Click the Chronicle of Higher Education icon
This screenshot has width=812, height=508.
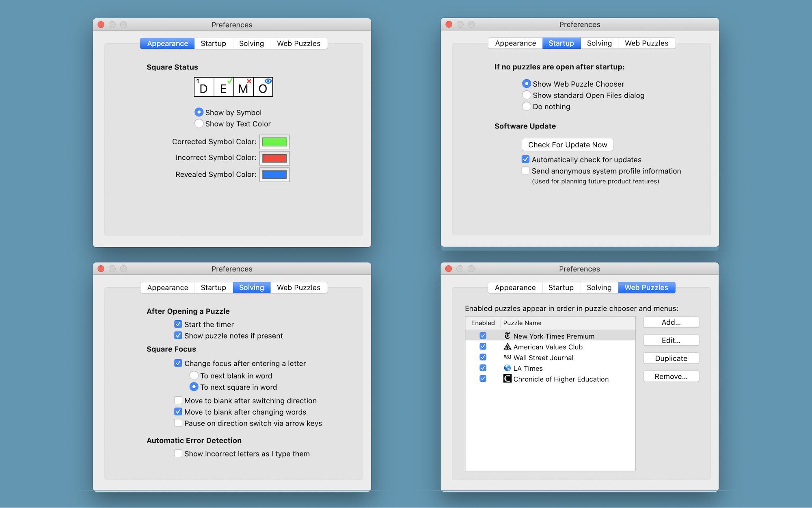pos(506,379)
